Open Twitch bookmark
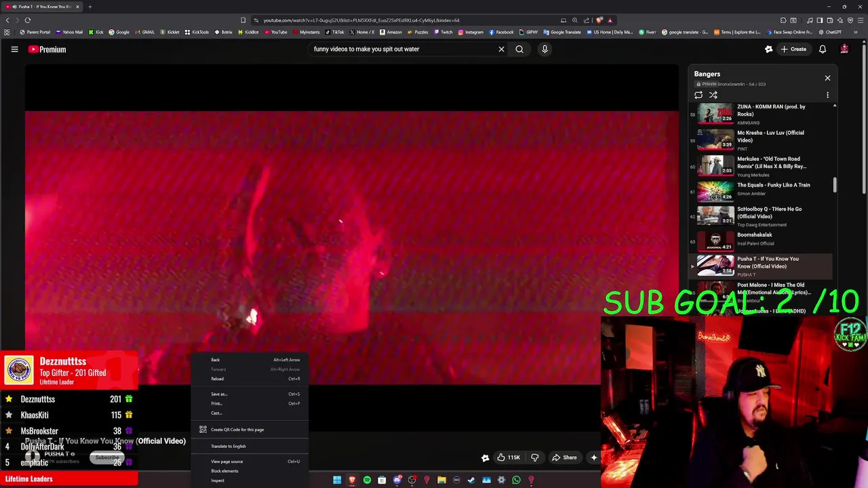The height and width of the screenshot is (488, 868). (443, 32)
